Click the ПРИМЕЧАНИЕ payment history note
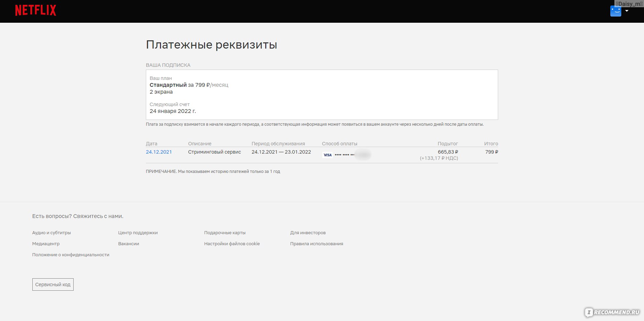Image resolution: width=644 pixels, height=321 pixels. pyautogui.click(x=213, y=172)
